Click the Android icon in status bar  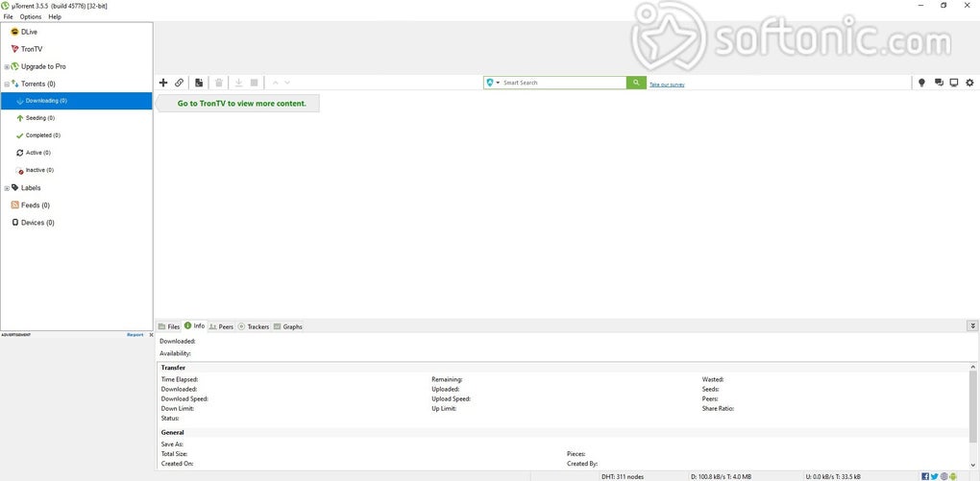click(x=953, y=476)
